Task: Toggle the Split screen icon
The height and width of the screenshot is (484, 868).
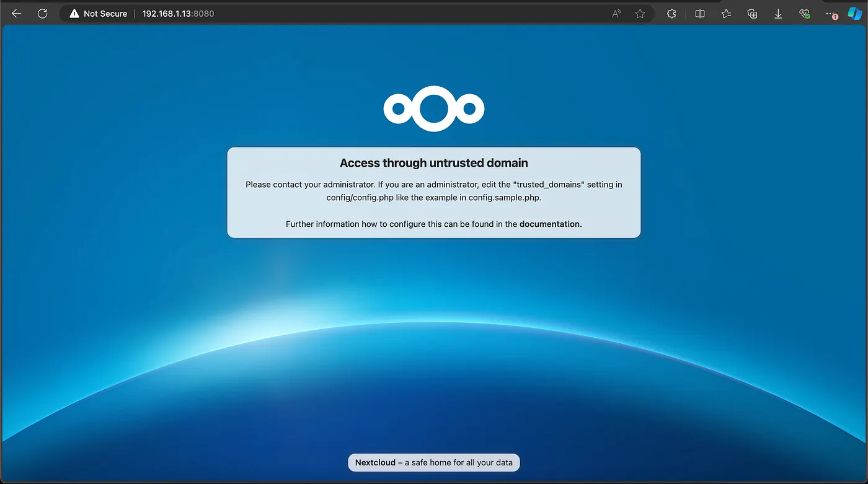Action: tap(700, 14)
